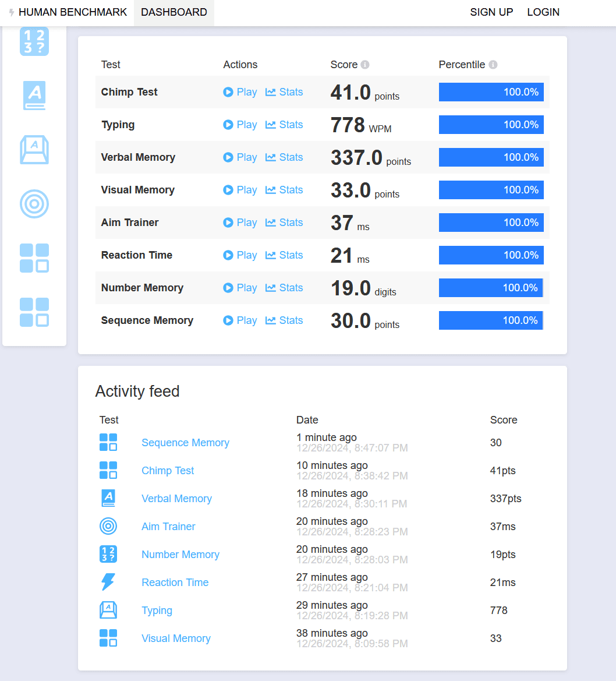
Task: Click LOGIN in the top bar
Action: [542, 12]
